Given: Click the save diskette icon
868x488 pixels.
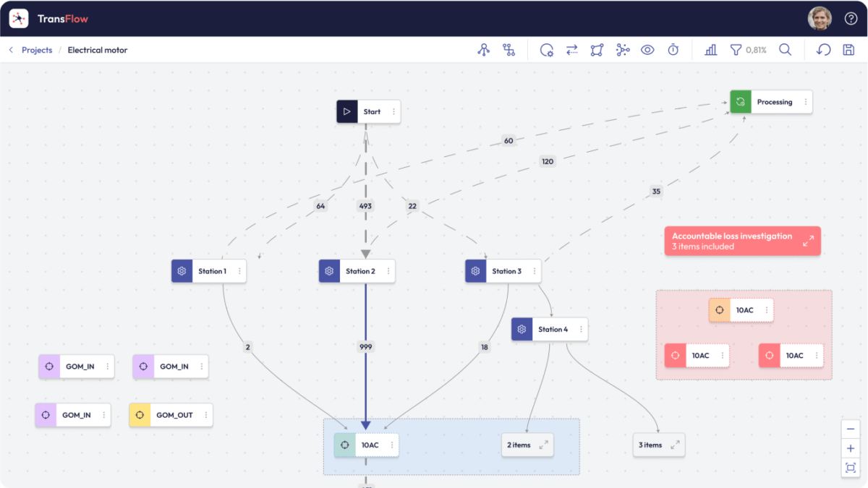Looking at the screenshot, I should click(848, 50).
